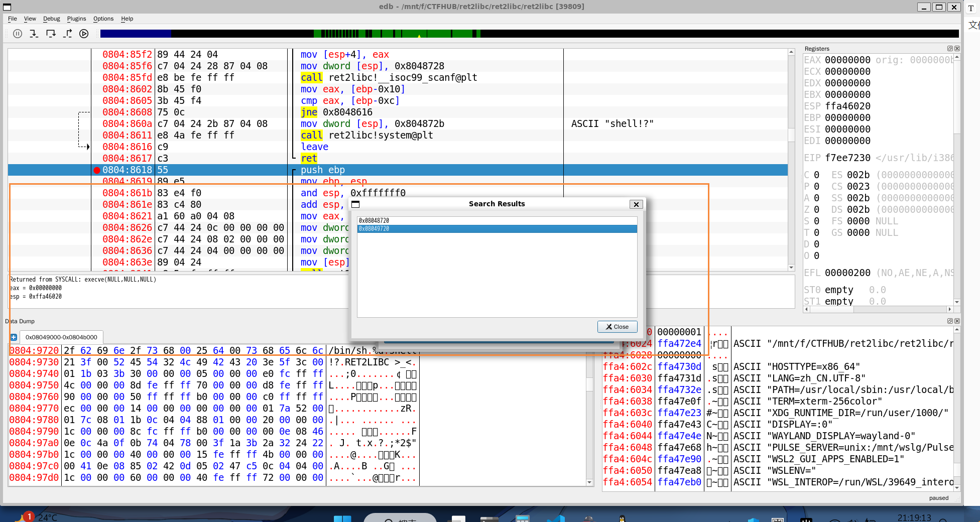Click the EIP register value f7ee7230
The width and height of the screenshot is (980, 522).
click(x=847, y=158)
